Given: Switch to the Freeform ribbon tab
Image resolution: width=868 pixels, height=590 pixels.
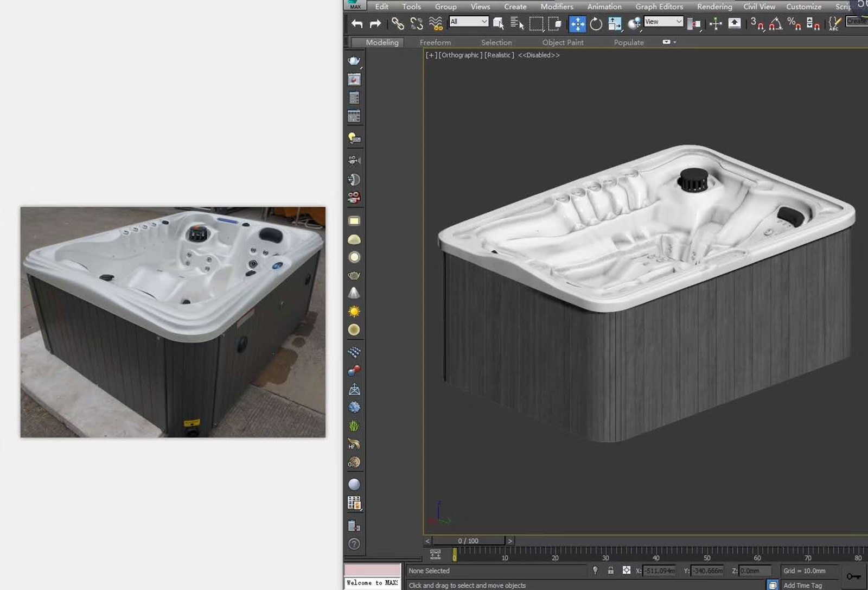Looking at the screenshot, I should click(x=435, y=42).
